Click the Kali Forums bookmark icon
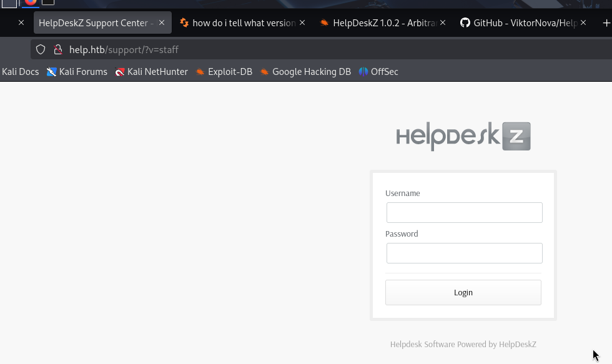 [x=52, y=72]
